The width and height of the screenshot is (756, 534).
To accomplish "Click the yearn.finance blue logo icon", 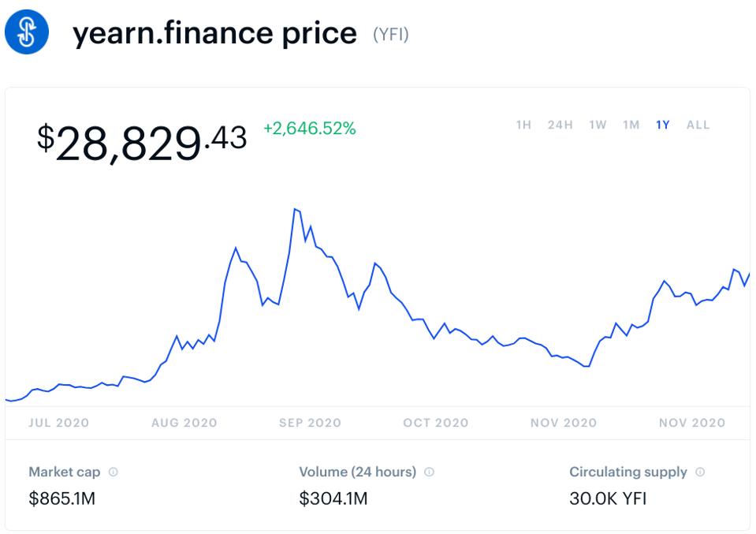I will pos(27,32).
